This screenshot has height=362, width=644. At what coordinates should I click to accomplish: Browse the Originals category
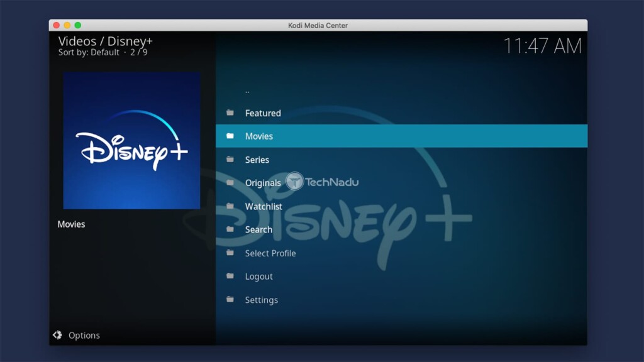coord(401,183)
